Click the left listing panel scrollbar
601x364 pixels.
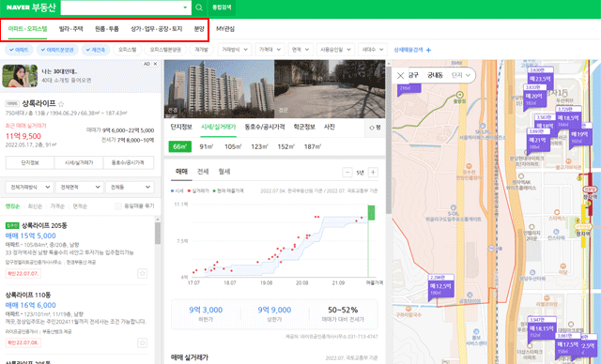pyautogui.click(x=158, y=233)
